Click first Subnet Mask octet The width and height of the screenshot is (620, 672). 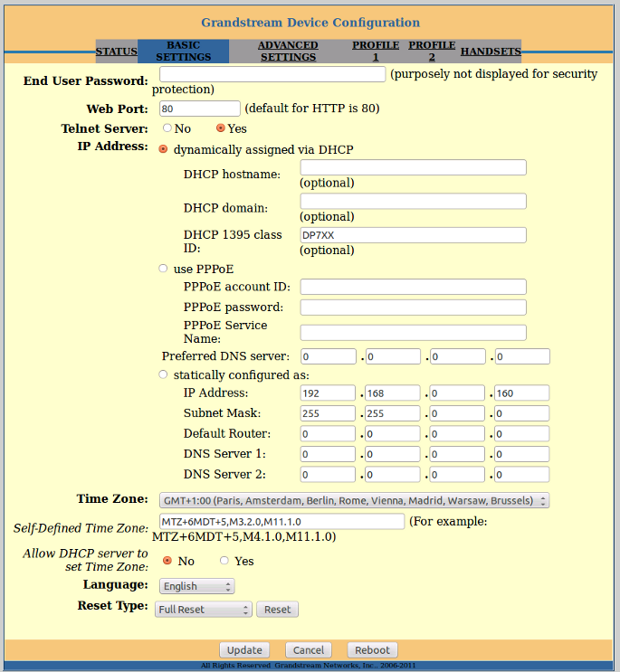coord(328,413)
